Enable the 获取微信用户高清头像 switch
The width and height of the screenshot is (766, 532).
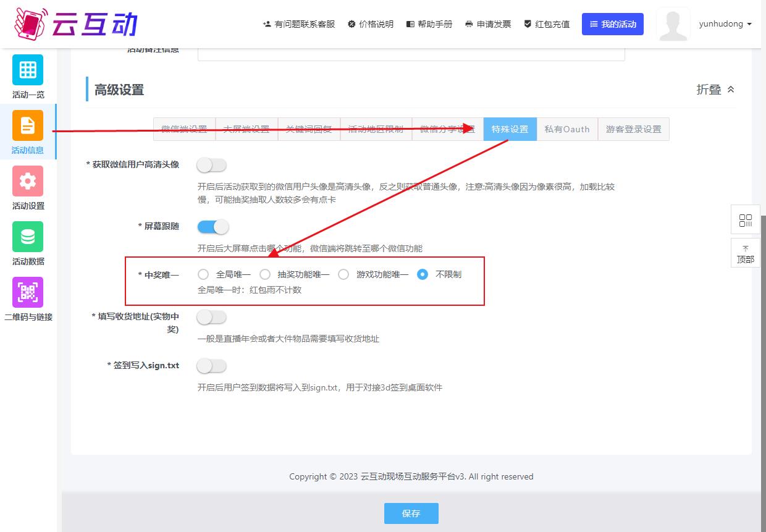pos(212,165)
